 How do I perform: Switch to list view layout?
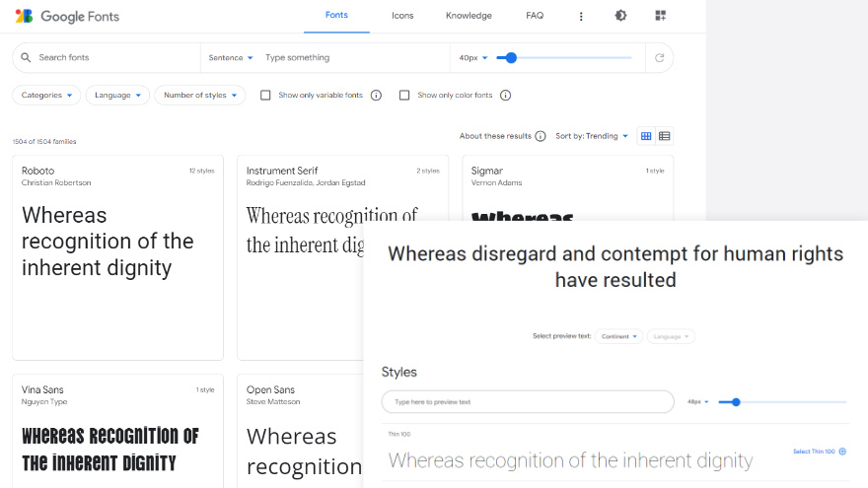665,136
